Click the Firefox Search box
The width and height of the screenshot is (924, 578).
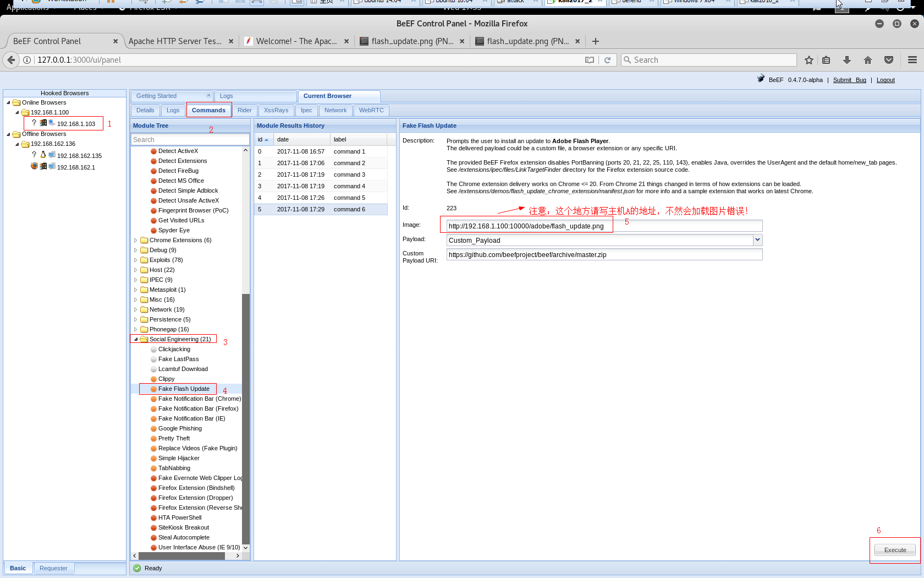coord(708,60)
